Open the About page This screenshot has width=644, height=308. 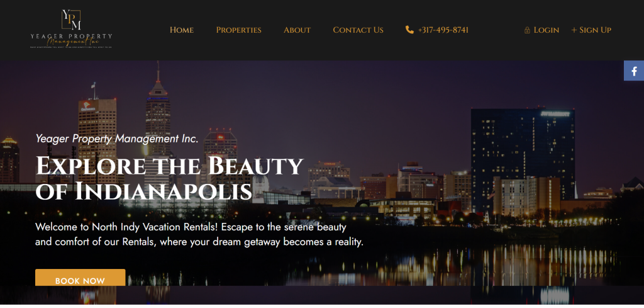click(x=297, y=30)
